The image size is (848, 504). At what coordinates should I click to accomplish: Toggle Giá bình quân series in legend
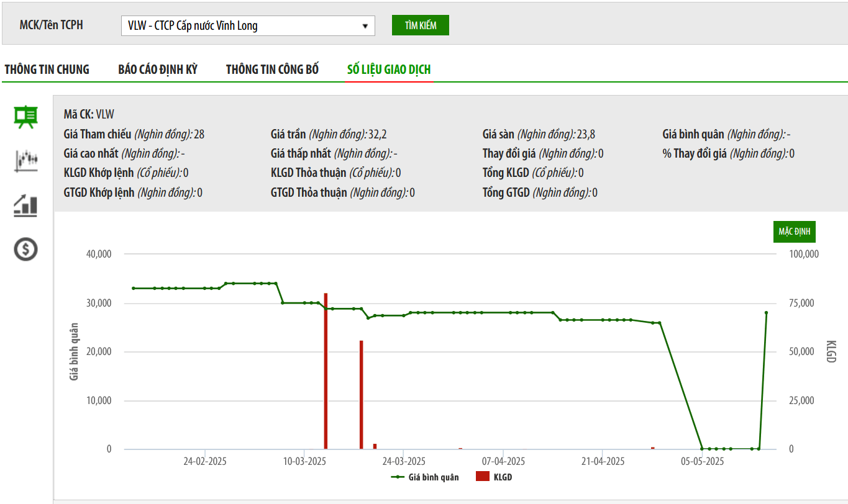[426, 477]
